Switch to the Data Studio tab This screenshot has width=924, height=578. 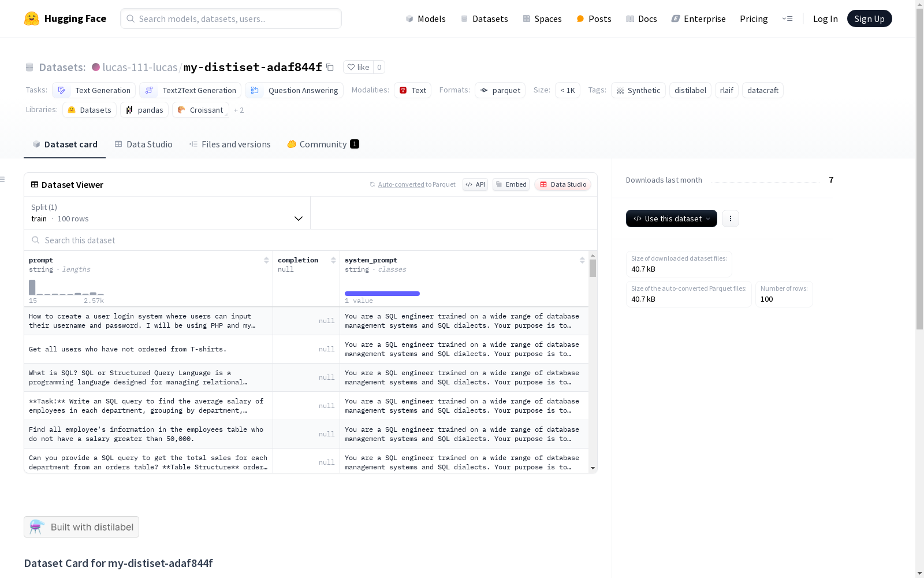(x=143, y=144)
